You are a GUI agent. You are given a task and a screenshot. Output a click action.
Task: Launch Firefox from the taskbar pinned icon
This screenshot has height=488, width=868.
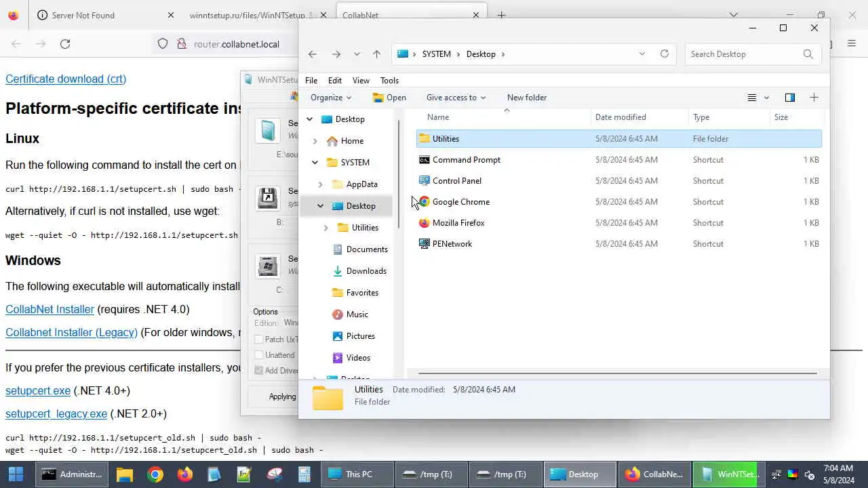coord(184,474)
